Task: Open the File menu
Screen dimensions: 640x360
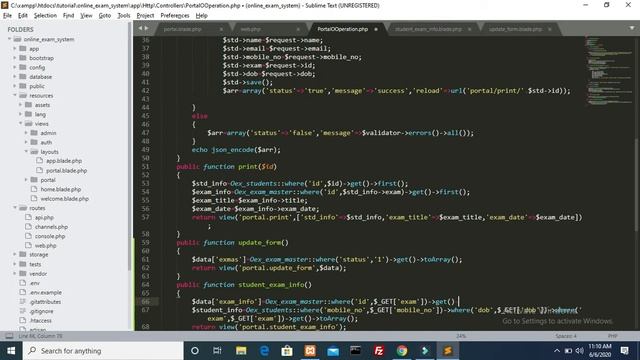Action: tap(7, 16)
